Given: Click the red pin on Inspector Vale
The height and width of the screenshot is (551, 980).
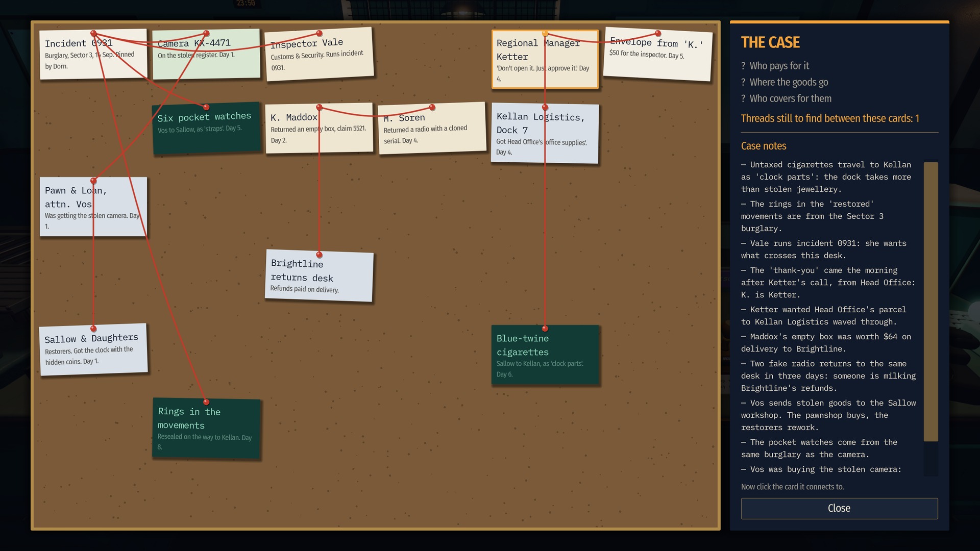Looking at the screenshot, I should point(320,34).
